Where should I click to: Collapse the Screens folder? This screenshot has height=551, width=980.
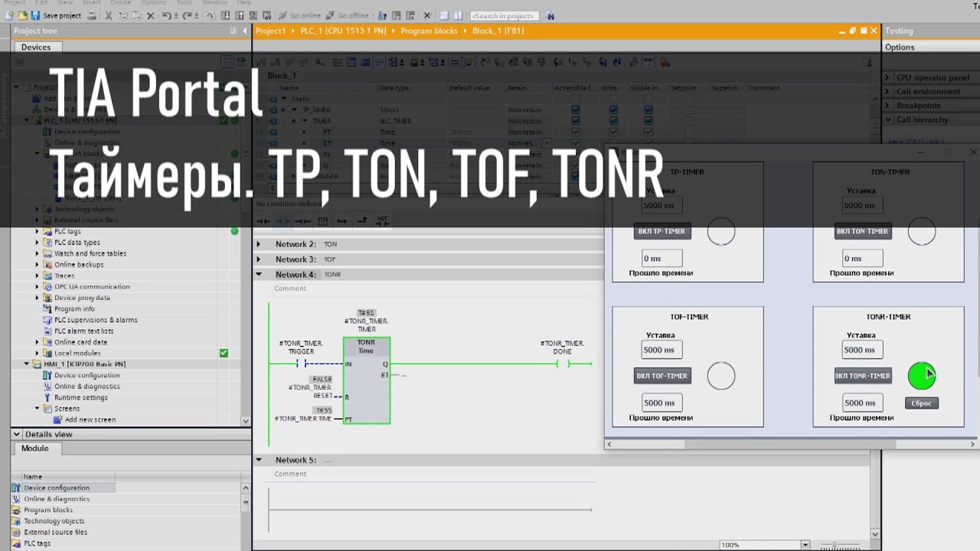click(x=37, y=409)
